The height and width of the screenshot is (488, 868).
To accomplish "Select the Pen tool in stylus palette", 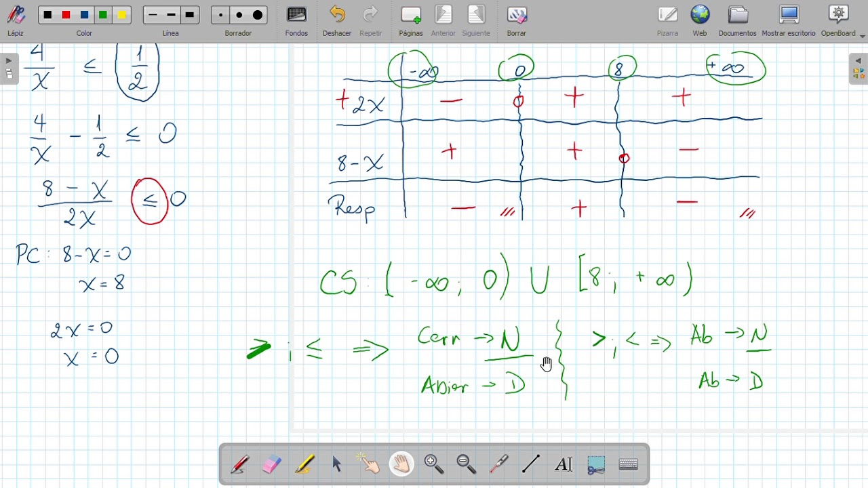I will pyautogui.click(x=239, y=464).
